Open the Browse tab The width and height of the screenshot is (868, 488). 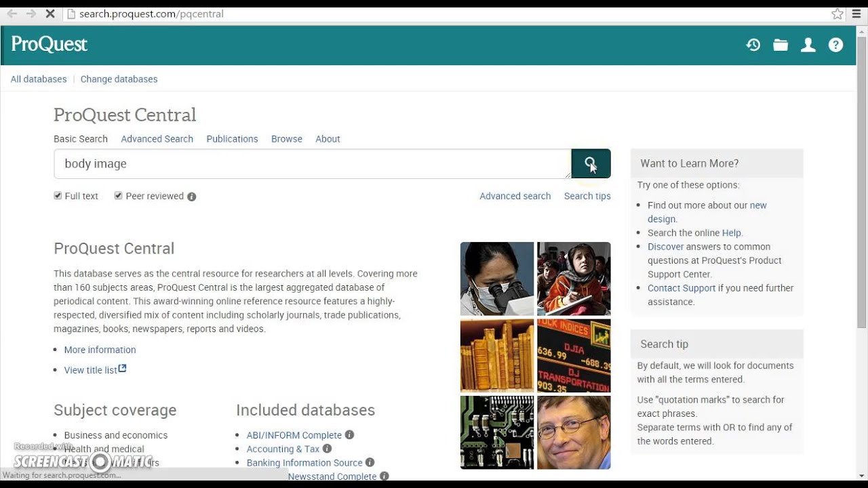287,139
